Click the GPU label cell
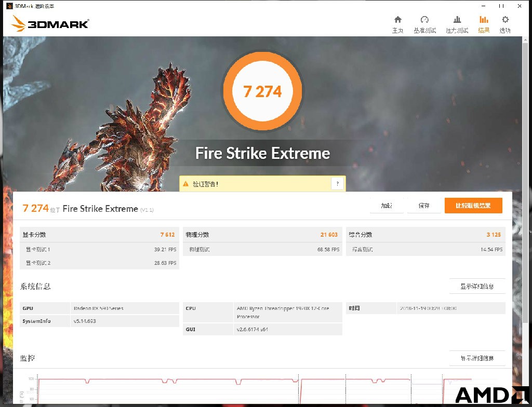Image resolution: width=532 pixels, height=407 pixels. click(x=45, y=308)
